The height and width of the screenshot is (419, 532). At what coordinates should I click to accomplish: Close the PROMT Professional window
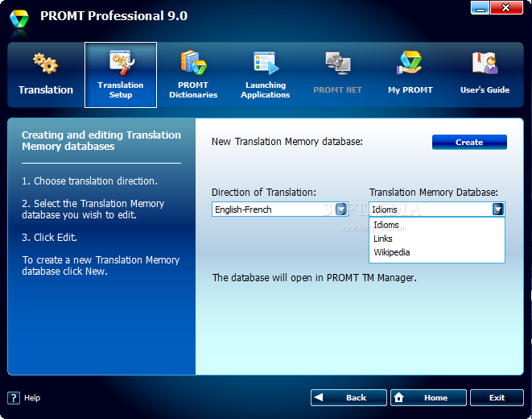pos(506,7)
